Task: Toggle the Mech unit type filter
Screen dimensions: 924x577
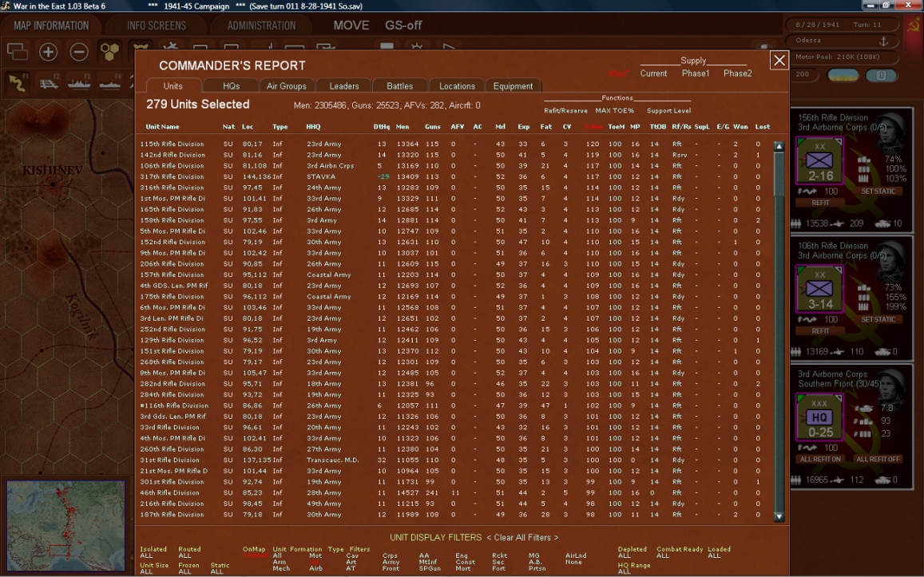Action: coord(281,569)
